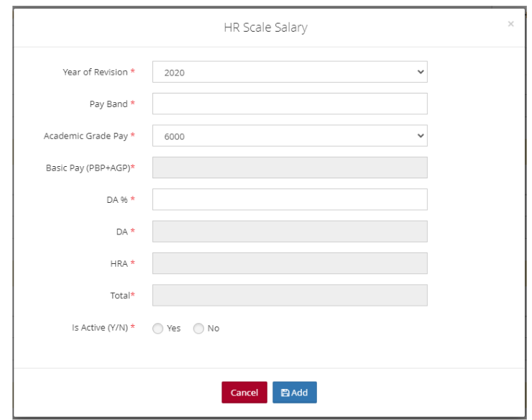The width and height of the screenshot is (532, 420).
Task: Click the Academic Grade Pay label
Action: point(90,135)
